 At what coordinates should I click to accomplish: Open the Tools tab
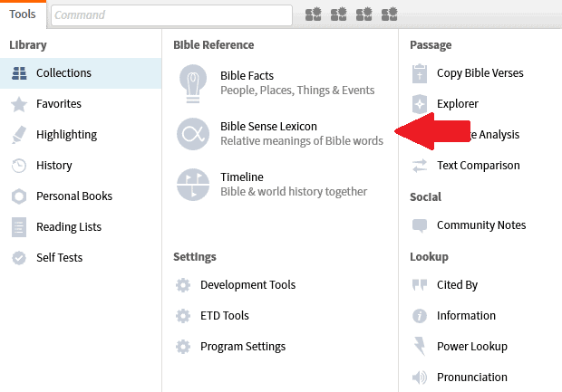(x=23, y=14)
